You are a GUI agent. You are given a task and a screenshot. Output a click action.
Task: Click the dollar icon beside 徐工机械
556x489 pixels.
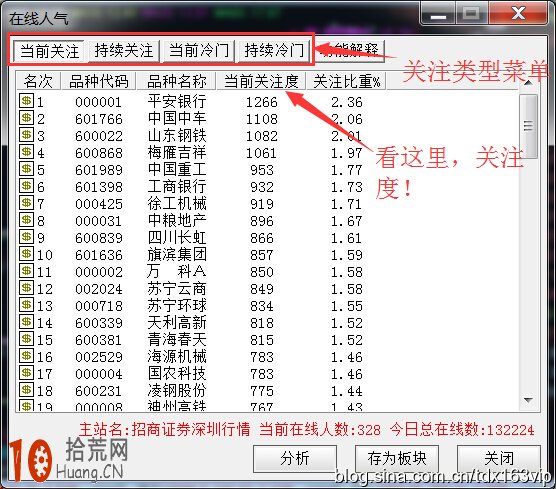[x=26, y=203]
